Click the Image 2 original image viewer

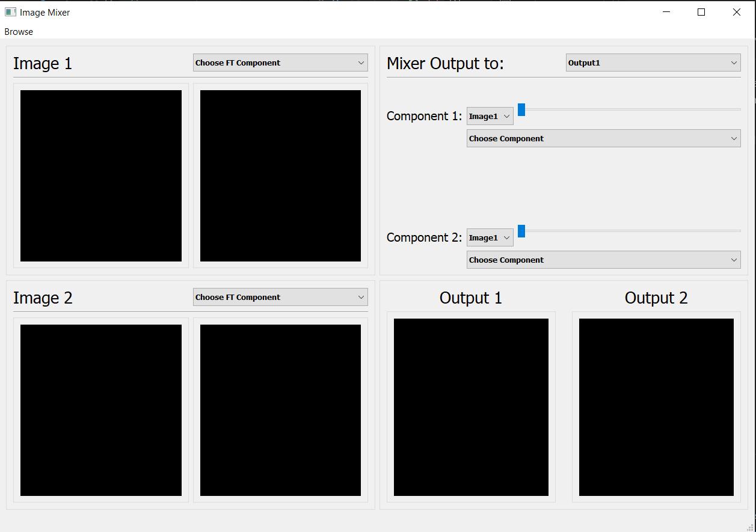[101, 410]
